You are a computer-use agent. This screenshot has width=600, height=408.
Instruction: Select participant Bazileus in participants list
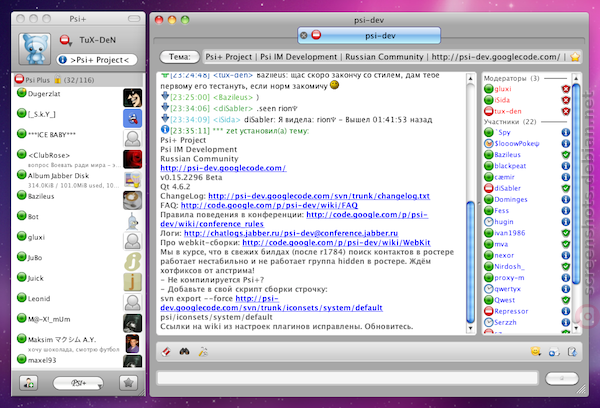coord(527,155)
